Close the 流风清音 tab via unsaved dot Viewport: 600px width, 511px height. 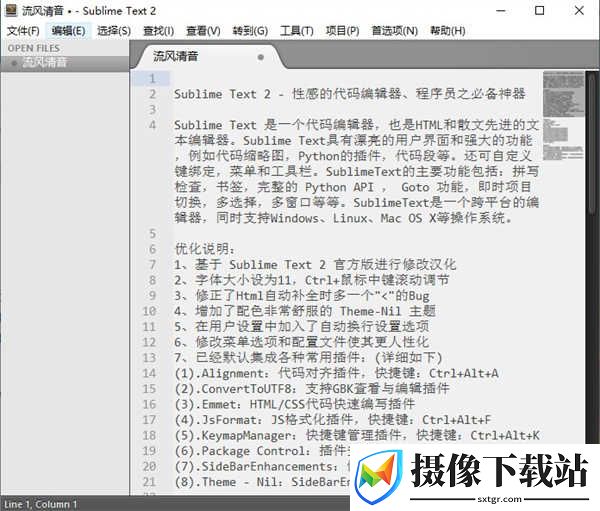pyautogui.click(x=261, y=57)
